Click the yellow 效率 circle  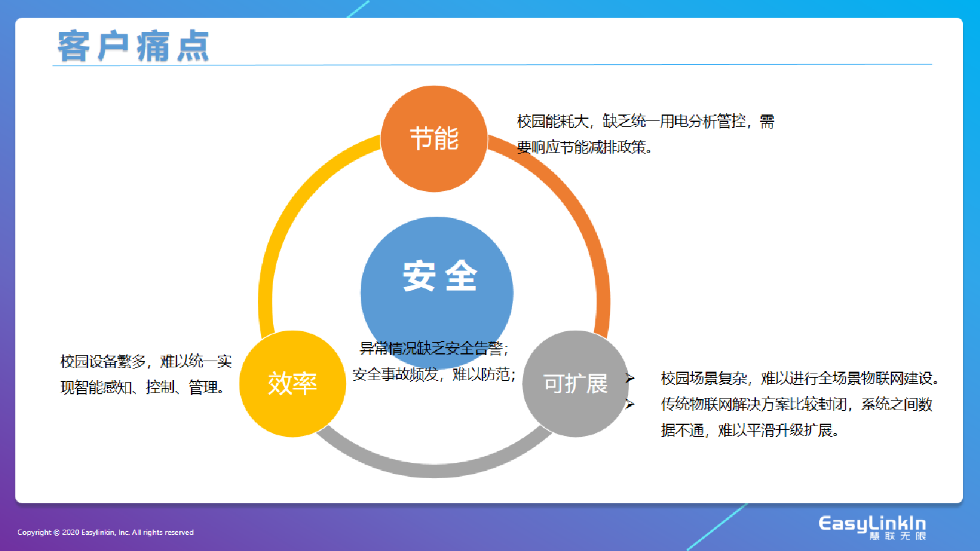tap(293, 384)
